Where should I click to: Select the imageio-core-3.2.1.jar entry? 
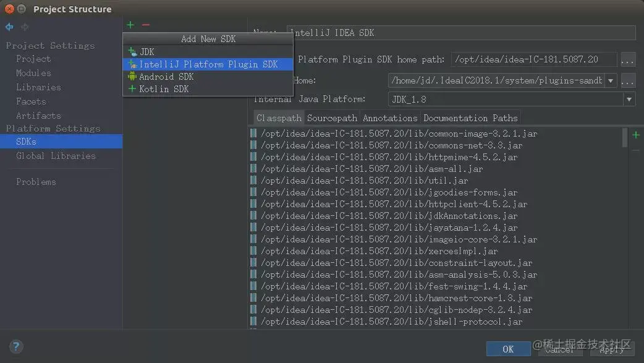click(x=399, y=239)
